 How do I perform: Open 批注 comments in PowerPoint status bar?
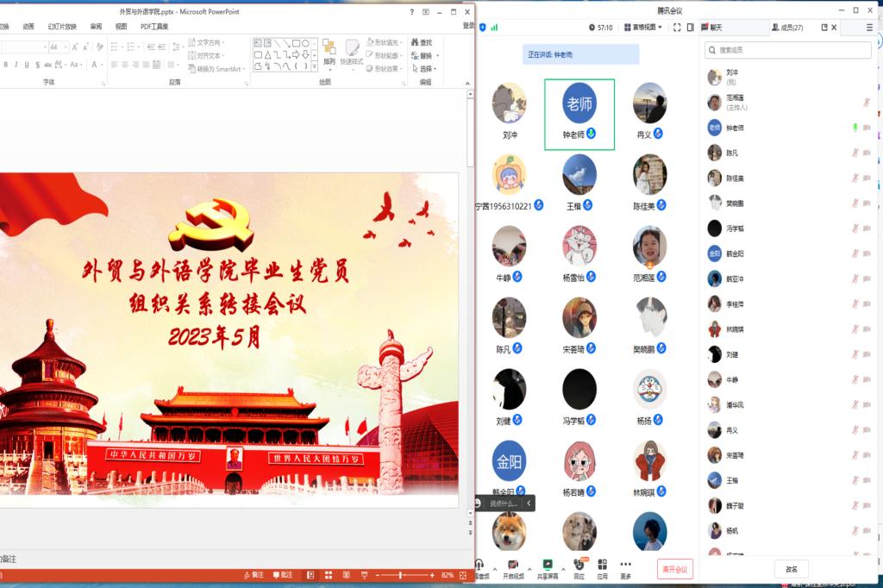pos(283,575)
